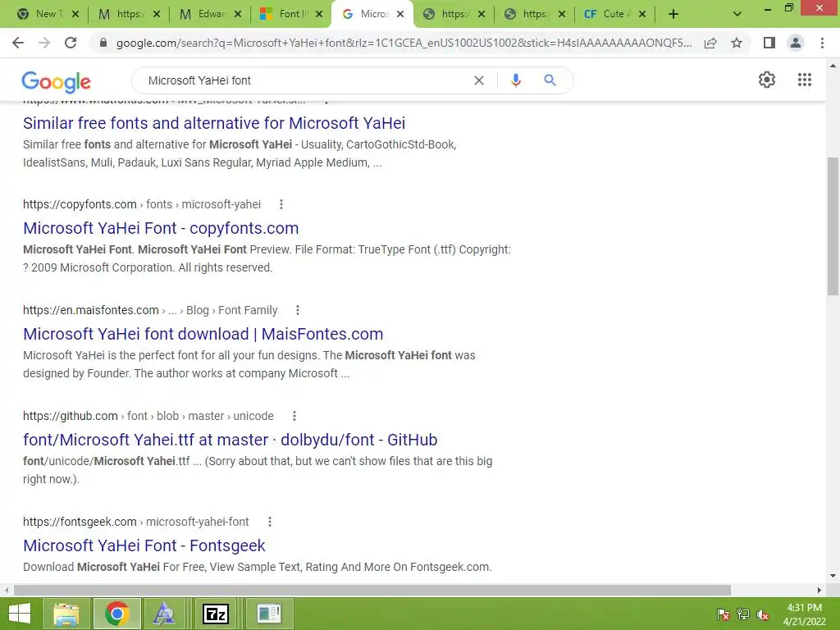Click the Google logo
The height and width of the screenshot is (630, 840).
pos(57,81)
